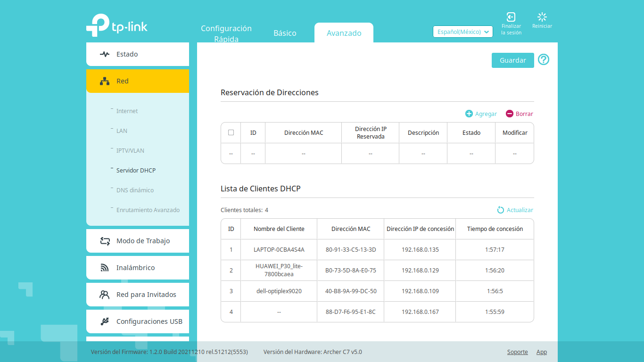Click the Inalámbrico wireless signal icon

click(x=105, y=268)
